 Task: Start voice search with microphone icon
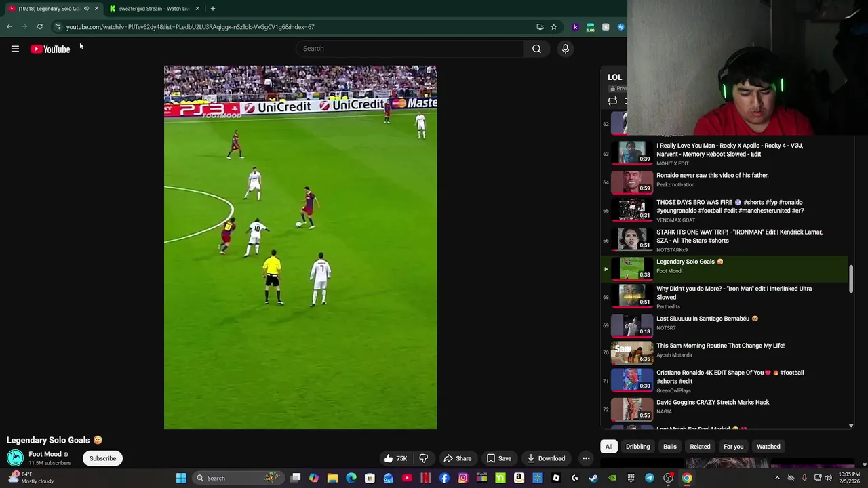tap(565, 49)
